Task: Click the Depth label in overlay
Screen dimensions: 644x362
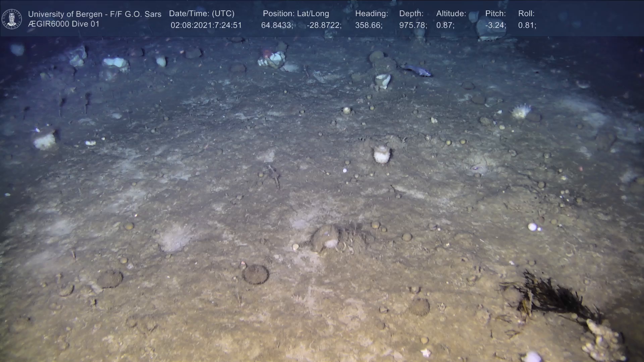Action: click(411, 13)
